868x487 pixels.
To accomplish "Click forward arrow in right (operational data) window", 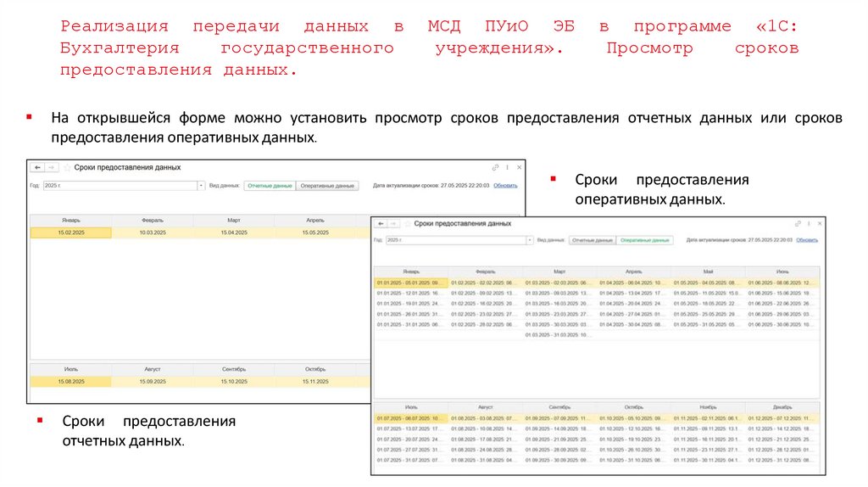I will (x=393, y=223).
